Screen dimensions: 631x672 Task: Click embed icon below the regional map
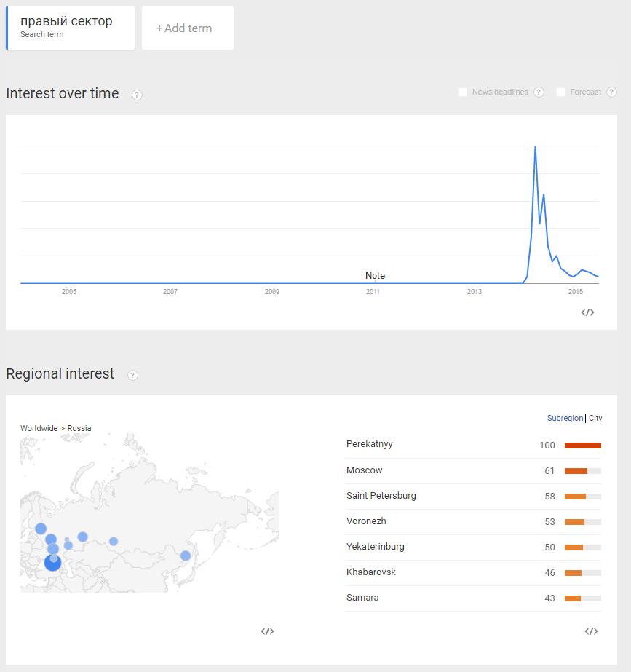tap(267, 631)
